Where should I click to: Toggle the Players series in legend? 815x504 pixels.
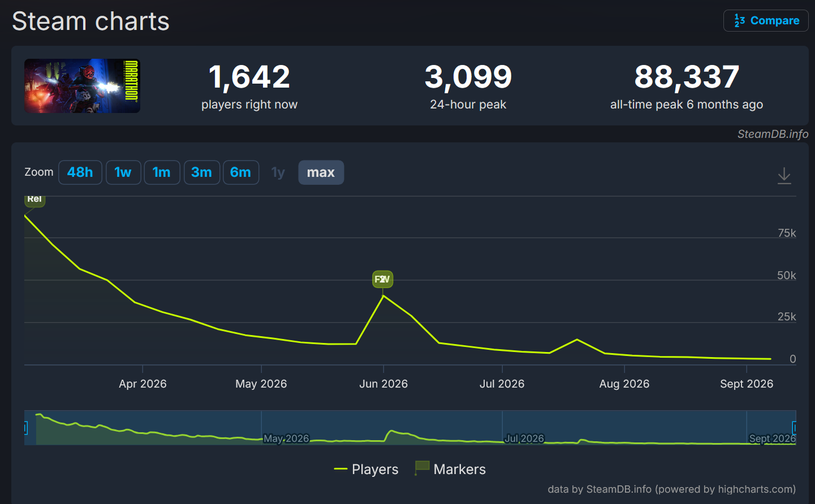[x=366, y=469]
